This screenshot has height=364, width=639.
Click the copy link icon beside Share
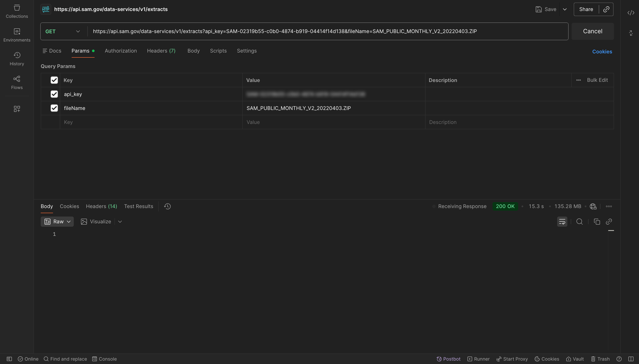[606, 9]
